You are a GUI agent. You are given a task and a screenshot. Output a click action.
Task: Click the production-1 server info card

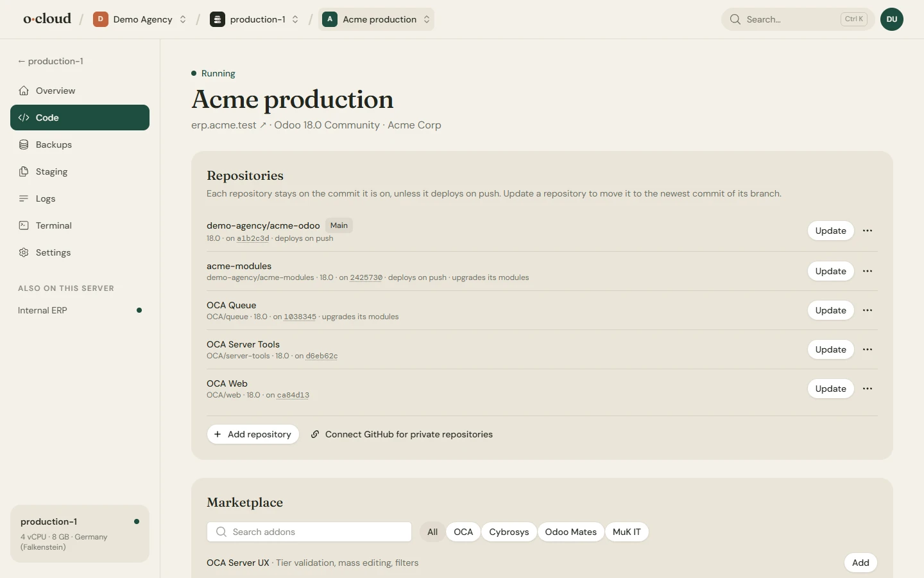tap(80, 534)
